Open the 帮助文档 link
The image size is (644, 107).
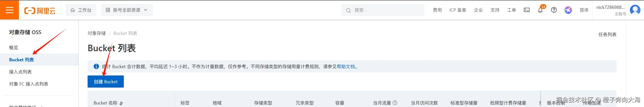click(x=346, y=67)
